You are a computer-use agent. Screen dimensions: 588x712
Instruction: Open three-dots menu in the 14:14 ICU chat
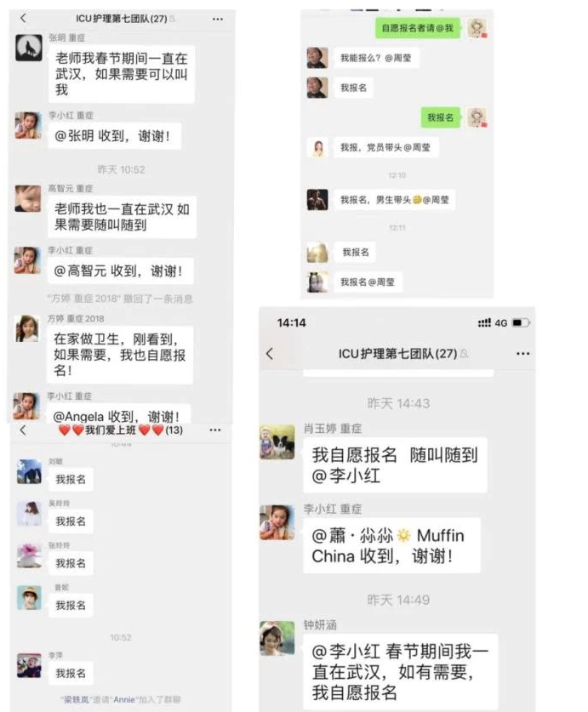tap(523, 354)
